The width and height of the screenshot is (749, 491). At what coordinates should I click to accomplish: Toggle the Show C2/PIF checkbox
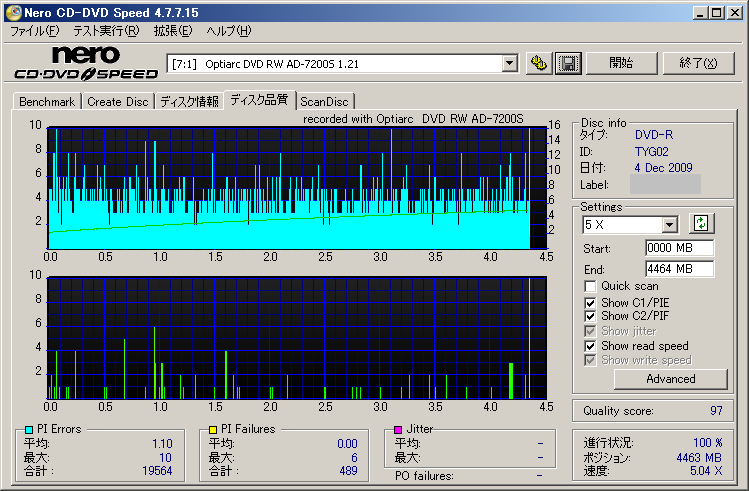point(590,316)
